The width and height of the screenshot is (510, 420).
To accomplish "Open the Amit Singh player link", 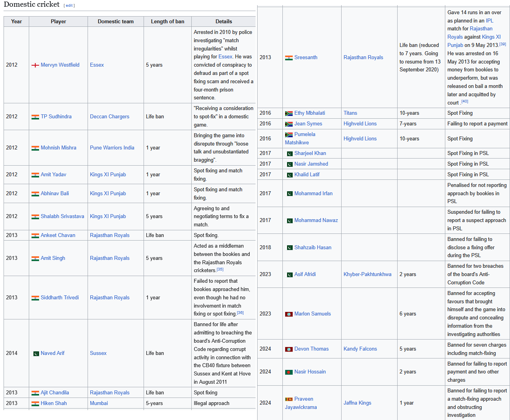I will point(53,258).
